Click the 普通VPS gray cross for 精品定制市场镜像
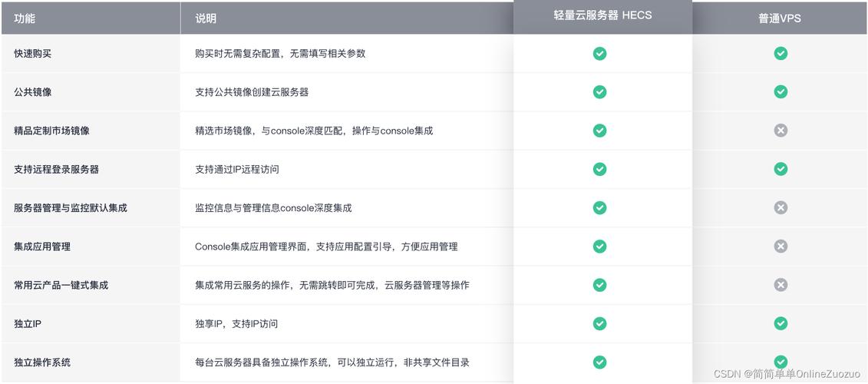The image size is (868, 384). click(781, 131)
